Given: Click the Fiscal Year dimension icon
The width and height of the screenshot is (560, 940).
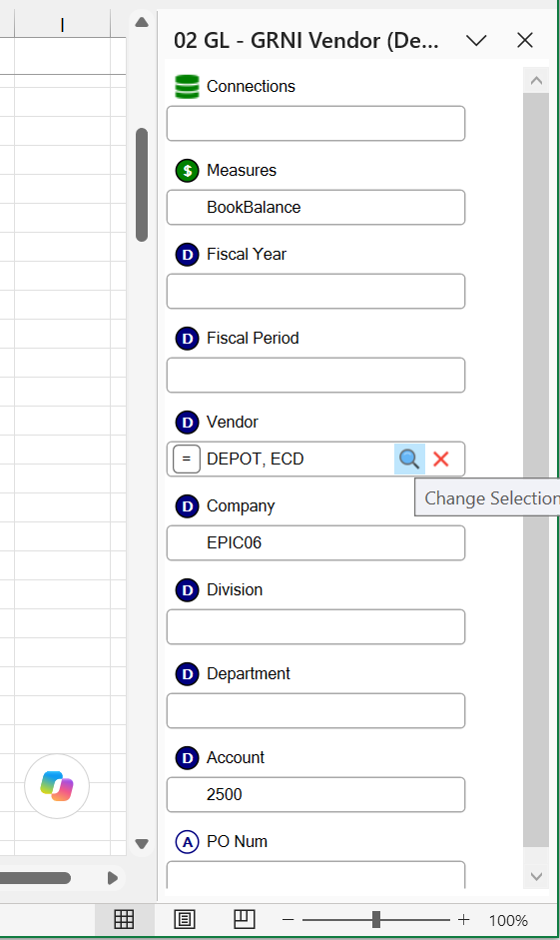Looking at the screenshot, I should [187, 254].
